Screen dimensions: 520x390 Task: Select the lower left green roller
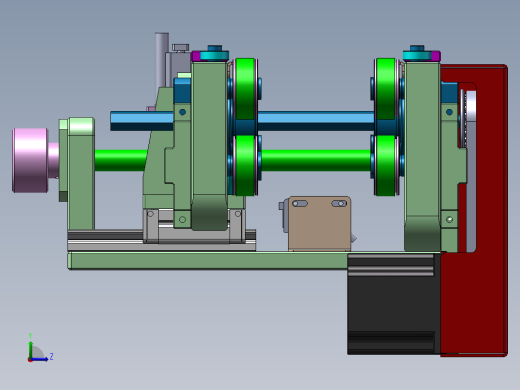245,165
